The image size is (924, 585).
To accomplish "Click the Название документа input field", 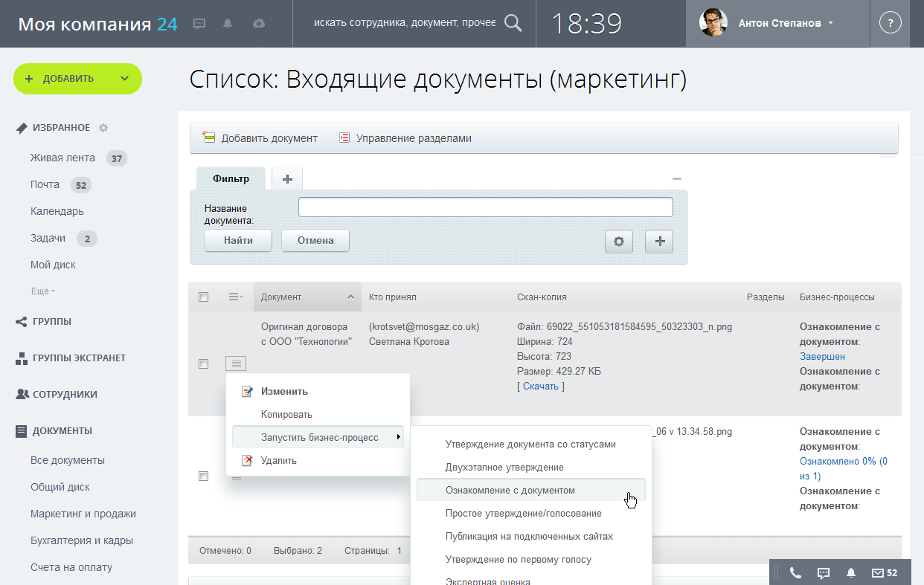I will [485, 207].
